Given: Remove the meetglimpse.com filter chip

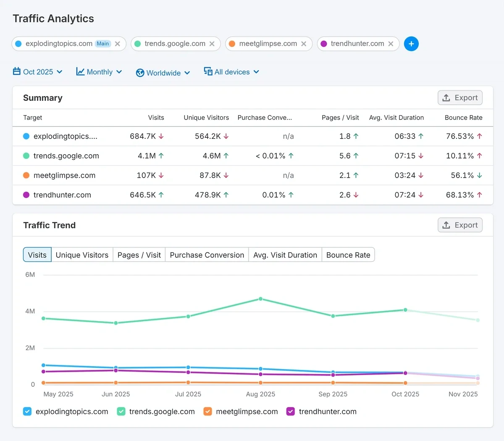Looking at the screenshot, I should coord(304,43).
